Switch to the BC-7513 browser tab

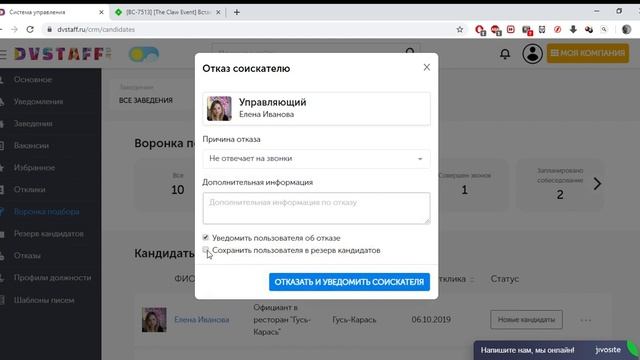point(168,12)
